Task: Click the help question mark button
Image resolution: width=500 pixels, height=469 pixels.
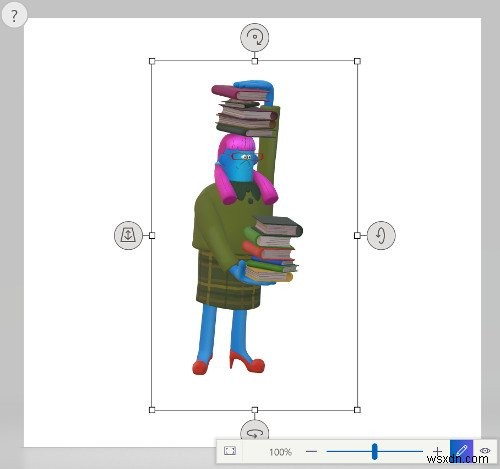Action: pos(14,16)
